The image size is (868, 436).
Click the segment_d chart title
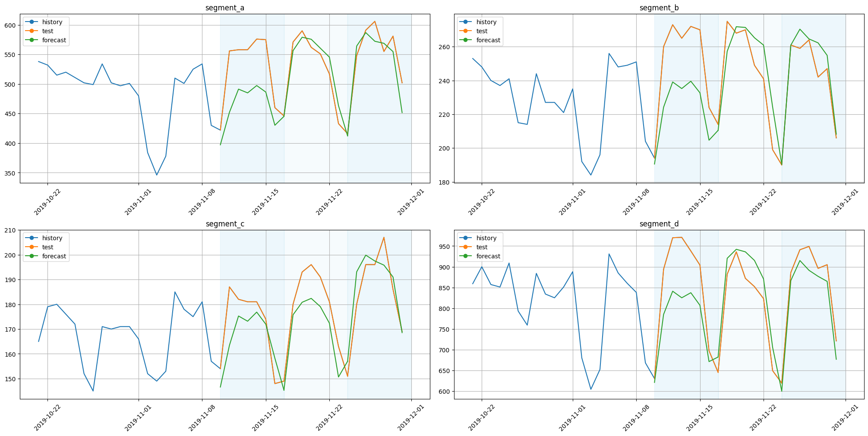click(x=659, y=224)
